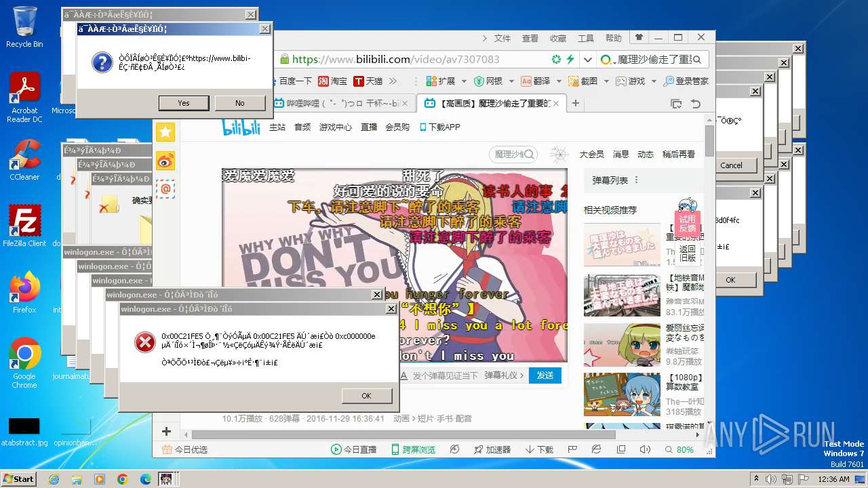Image resolution: width=868 pixels, height=488 pixels.
Task: Click the 发送 danmaku send button
Action: [545, 375]
